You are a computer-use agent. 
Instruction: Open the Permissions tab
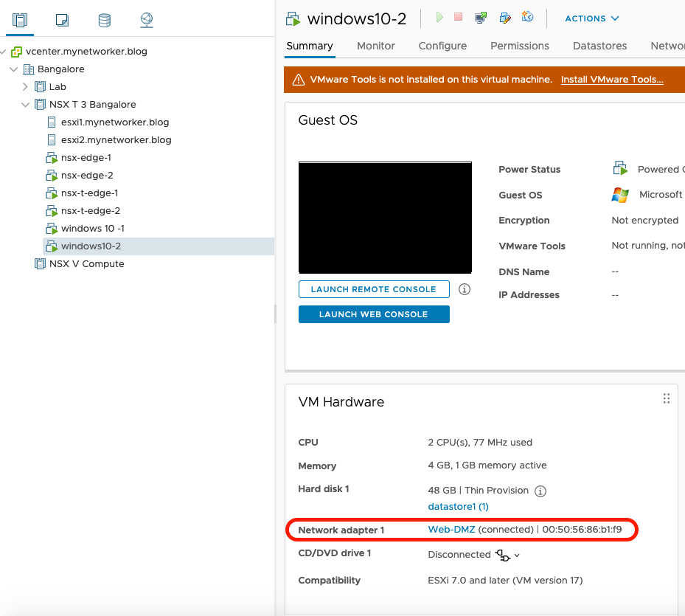click(x=520, y=46)
